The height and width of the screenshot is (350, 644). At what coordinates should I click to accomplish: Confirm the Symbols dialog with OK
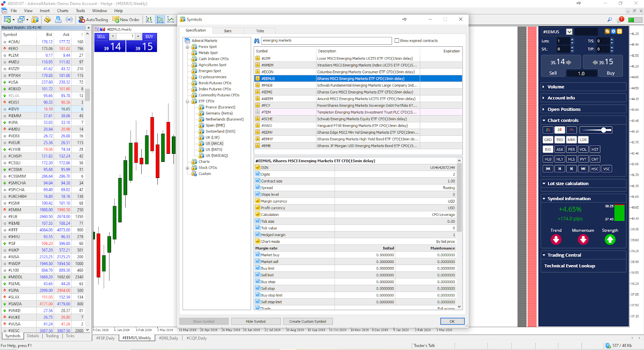point(452,321)
